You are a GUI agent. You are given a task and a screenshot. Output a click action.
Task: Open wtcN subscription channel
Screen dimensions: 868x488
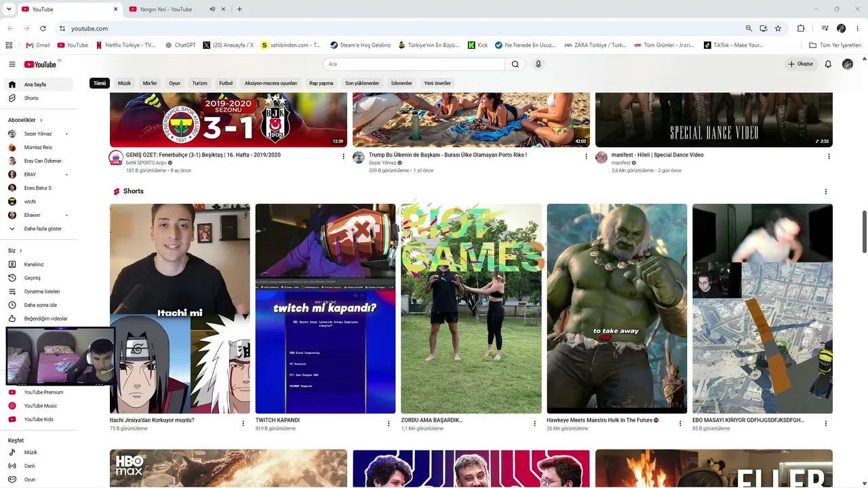click(x=38, y=202)
